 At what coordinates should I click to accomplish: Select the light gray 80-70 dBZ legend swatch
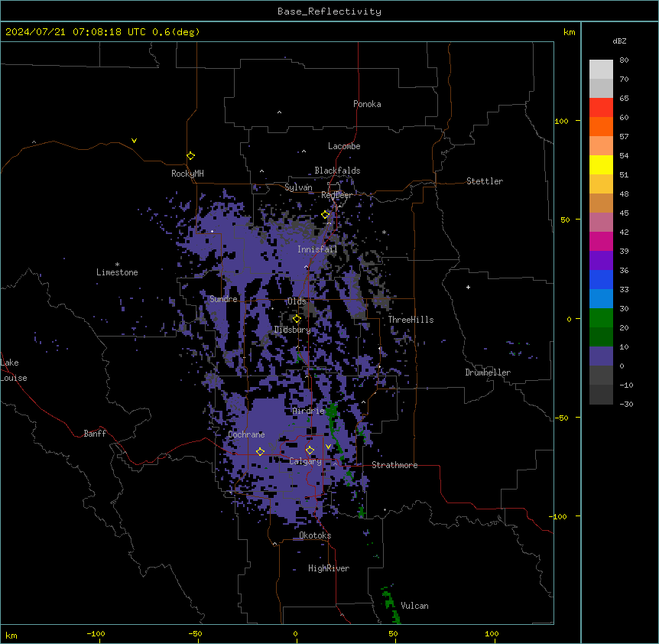[601, 70]
